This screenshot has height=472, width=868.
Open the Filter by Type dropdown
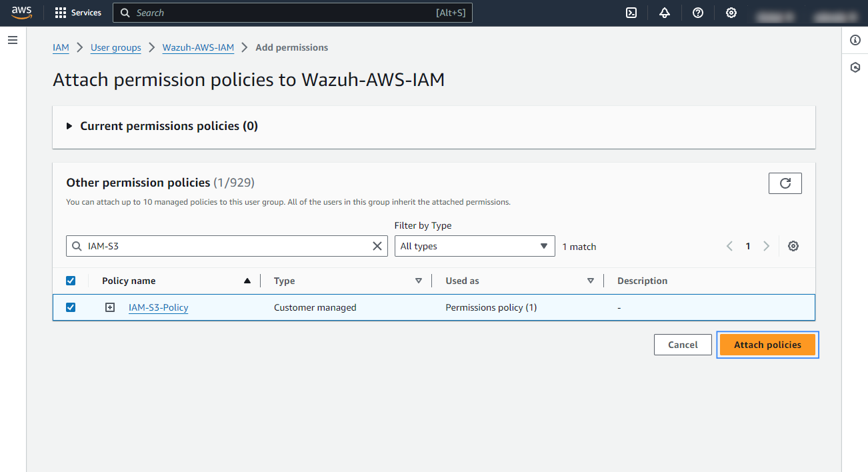pyautogui.click(x=474, y=245)
